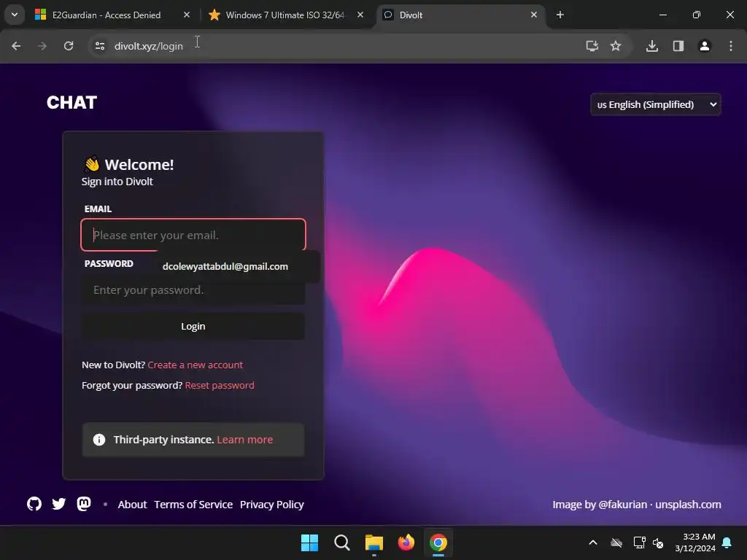Click the install app icon in address bar
The width and height of the screenshot is (747, 560).
[592, 46]
